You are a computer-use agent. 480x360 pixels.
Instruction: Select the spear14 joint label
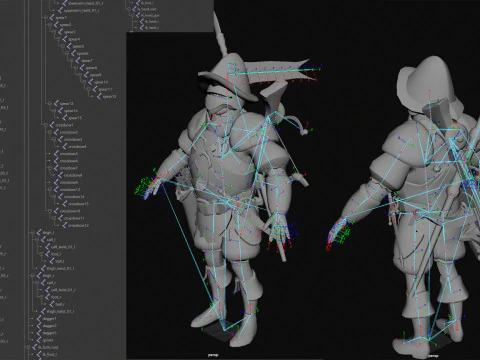(71, 111)
